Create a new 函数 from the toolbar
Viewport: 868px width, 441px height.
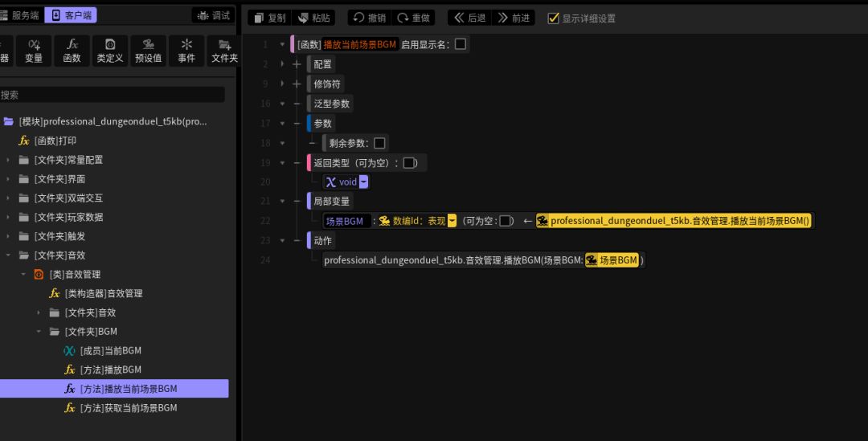coord(72,51)
